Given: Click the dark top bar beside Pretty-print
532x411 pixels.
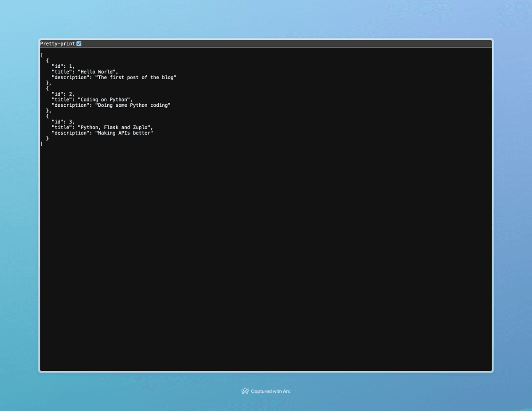Looking at the screenshot, I should (266, 43).
